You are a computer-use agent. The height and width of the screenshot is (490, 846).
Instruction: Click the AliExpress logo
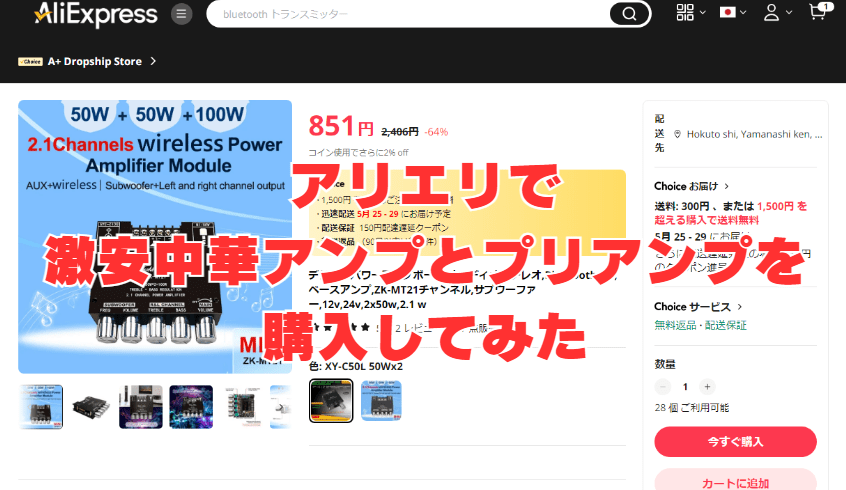tap(95, 14)
